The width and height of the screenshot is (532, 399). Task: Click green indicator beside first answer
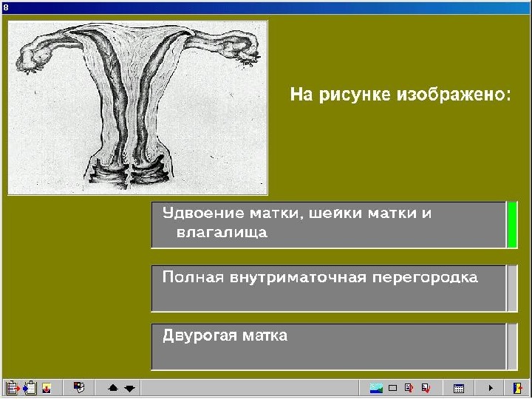[512, 225]
